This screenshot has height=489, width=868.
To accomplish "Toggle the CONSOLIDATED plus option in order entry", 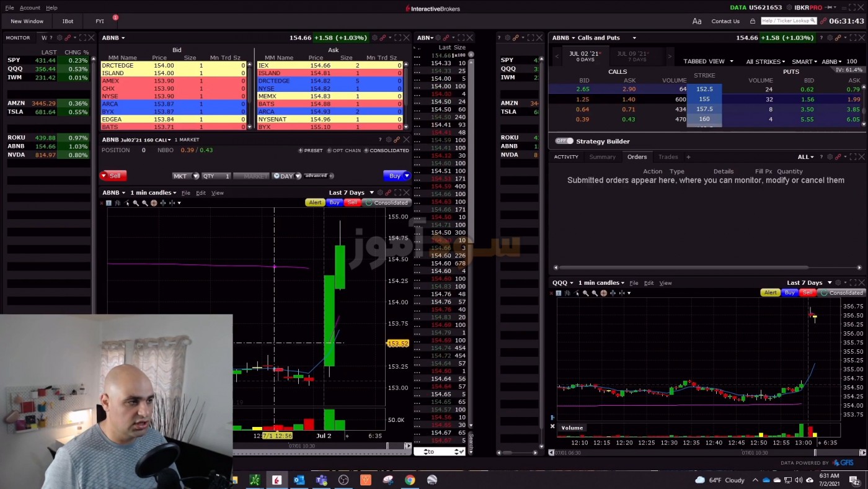I will click(x=386, y=150).
